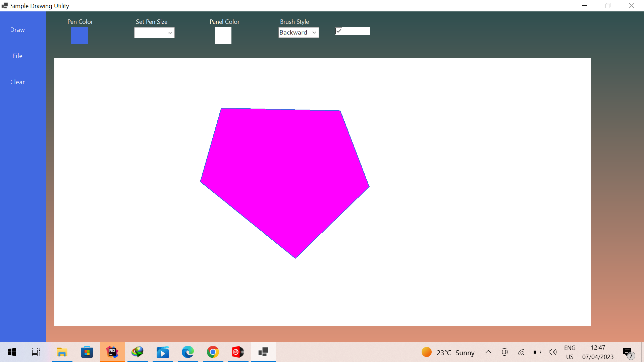Click the Wi-Fi status icon
This screenshot has width=644, height=362.
[x=521, y=352]
